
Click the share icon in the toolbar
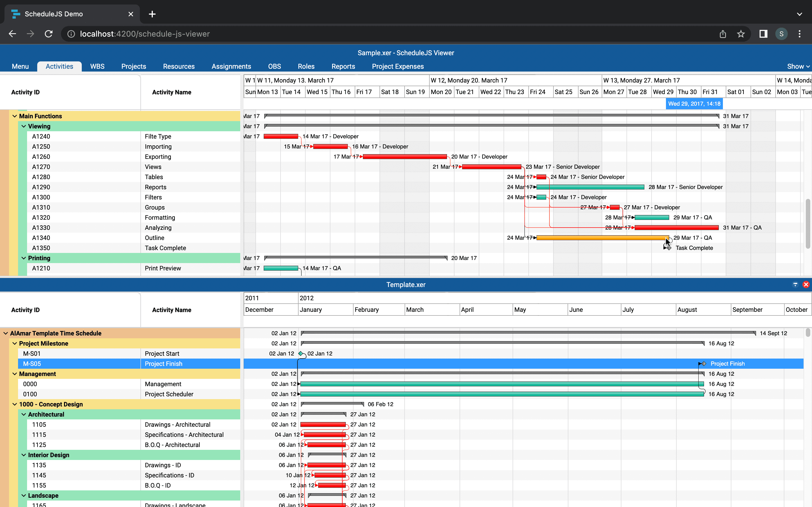(722, 34)
